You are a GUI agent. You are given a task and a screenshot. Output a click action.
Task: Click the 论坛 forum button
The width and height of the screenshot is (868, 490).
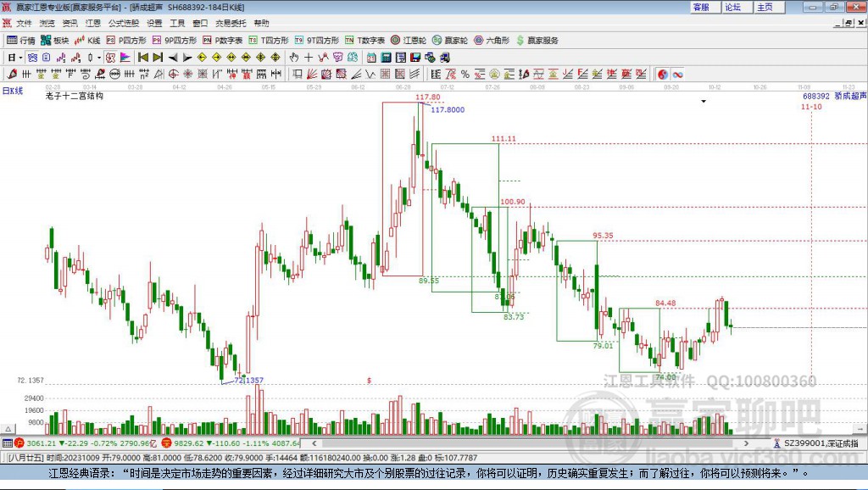coord(737,7)
